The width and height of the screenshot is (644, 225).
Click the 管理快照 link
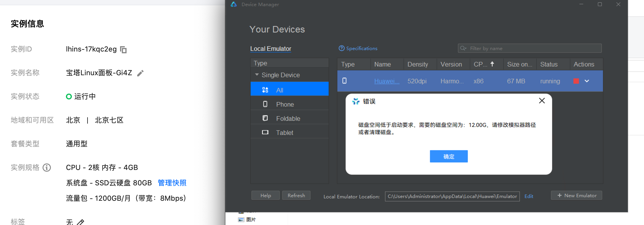pos(172,183)
